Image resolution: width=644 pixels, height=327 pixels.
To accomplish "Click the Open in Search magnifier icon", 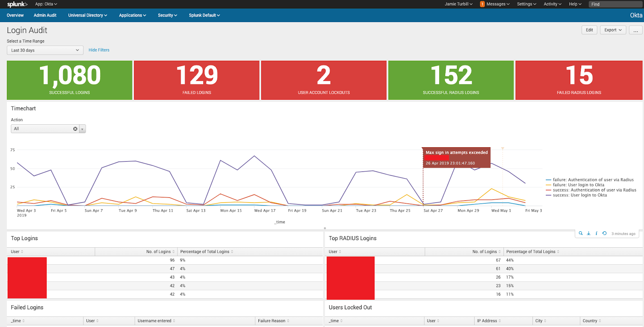I will pos(581,233).
